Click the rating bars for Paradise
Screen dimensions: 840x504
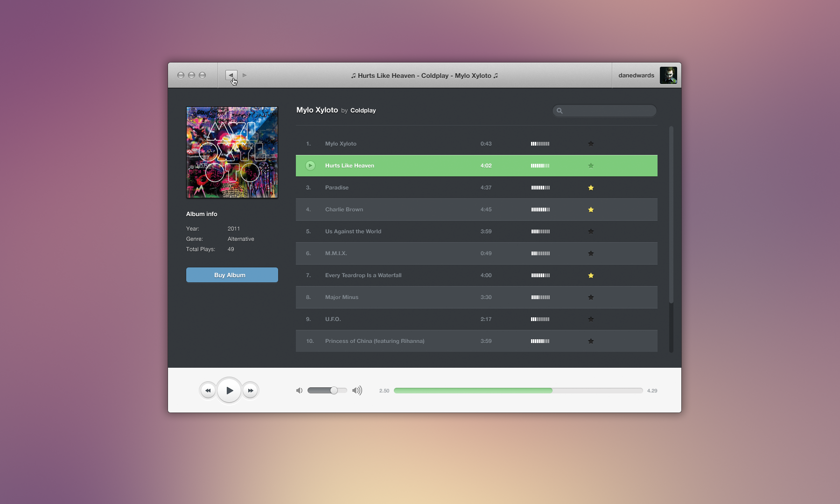(540, 188)
